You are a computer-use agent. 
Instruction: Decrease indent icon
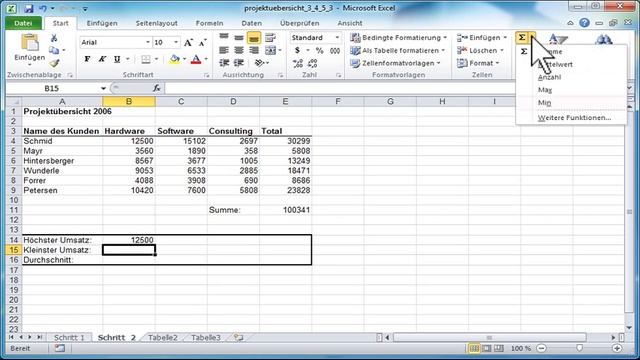(224, 63)
